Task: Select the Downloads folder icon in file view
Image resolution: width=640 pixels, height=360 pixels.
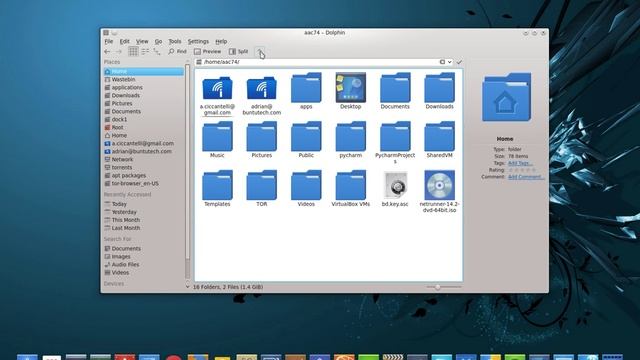Action: (x=440, y=87)
